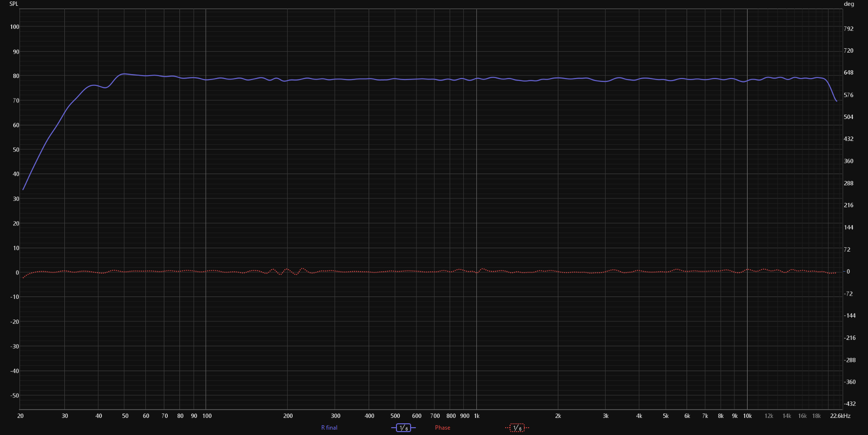
Task: Click the "12k" frequency axis label
Action: tap(769, 416)
